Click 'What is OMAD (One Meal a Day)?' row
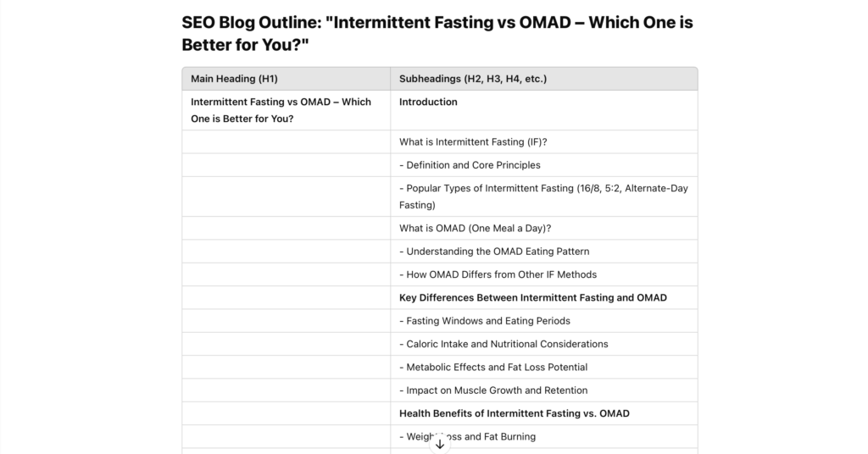Screen dimensions: 868x454 (543, 229)
